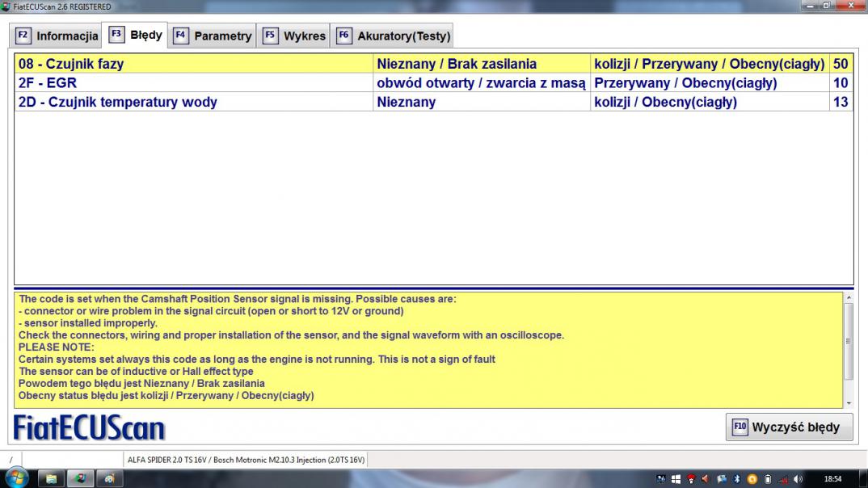868x488 pixels.
Task: Switch to the Parametry tab
Action: click(212, 36)
